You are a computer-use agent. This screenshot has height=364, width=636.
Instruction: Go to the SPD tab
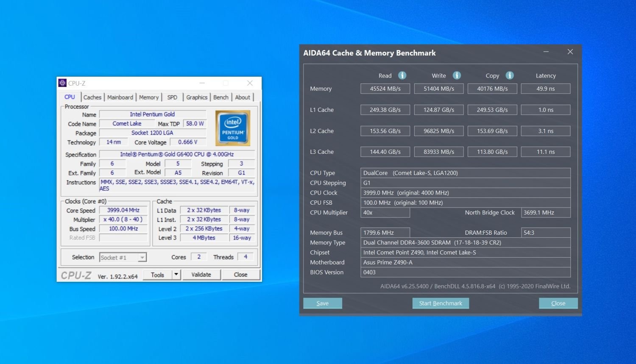[x=172, y=97]
